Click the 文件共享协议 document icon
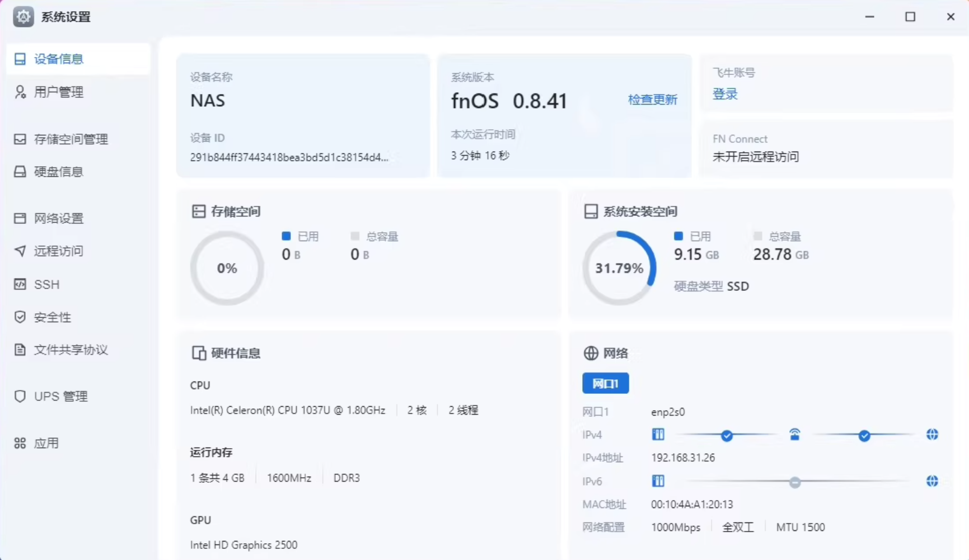The image size is (969, 560). point(20,350)
